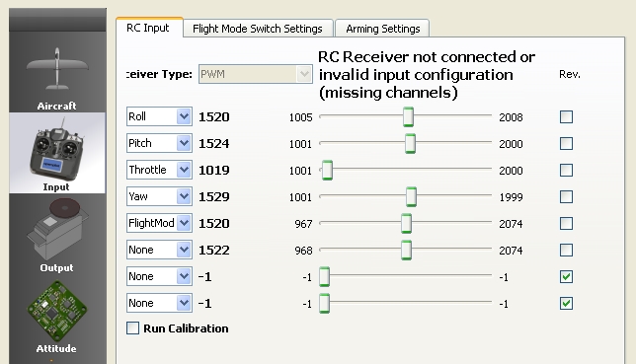This screenshot has width=636, height=364.
Task: Enable Rev. checkbox for Throttle row
Action: point(566,171)
